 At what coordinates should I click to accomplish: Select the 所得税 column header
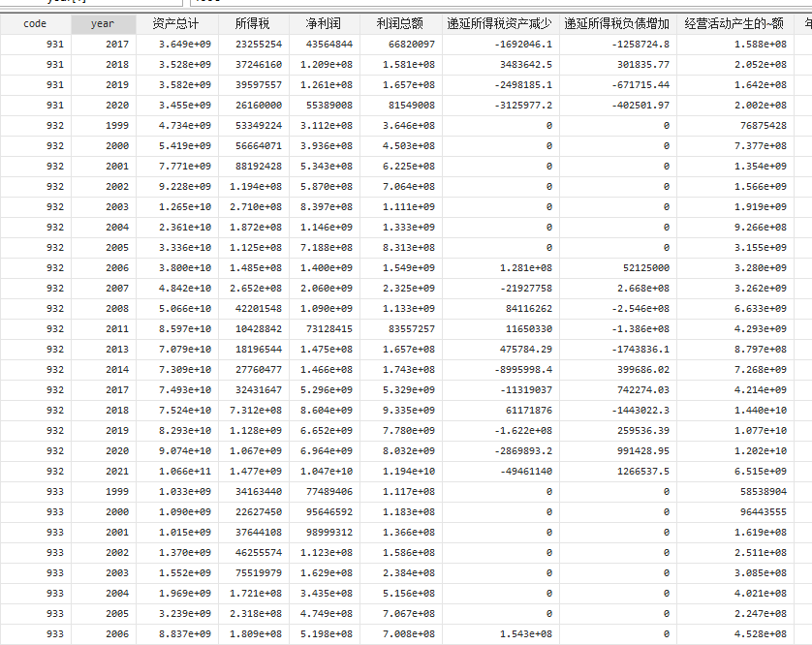(x=253, y=23)
